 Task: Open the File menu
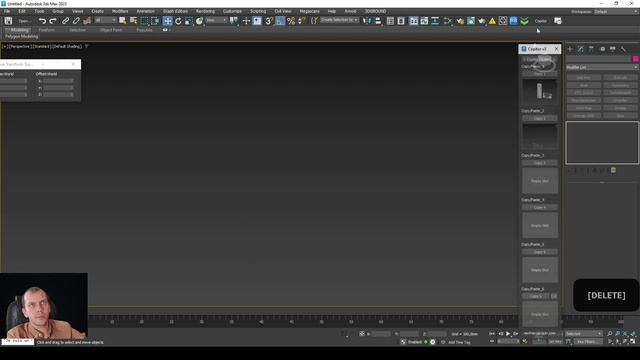pos(7,11)
